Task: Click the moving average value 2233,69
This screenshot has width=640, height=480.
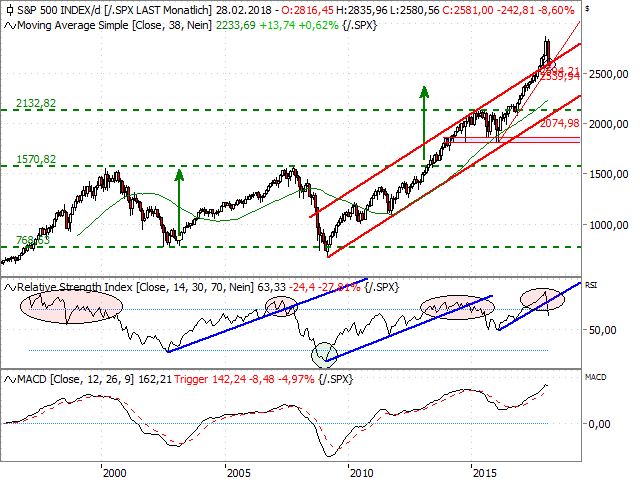Action: 236,26
